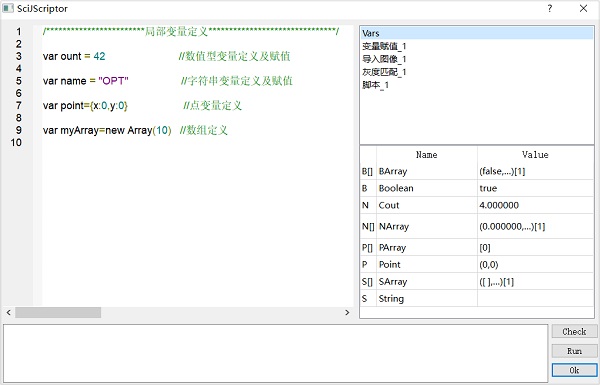This screenshot has width=600, height=385.
Task: Click the editor horizontal scrollbar thumb
Action: click(58, 312)
